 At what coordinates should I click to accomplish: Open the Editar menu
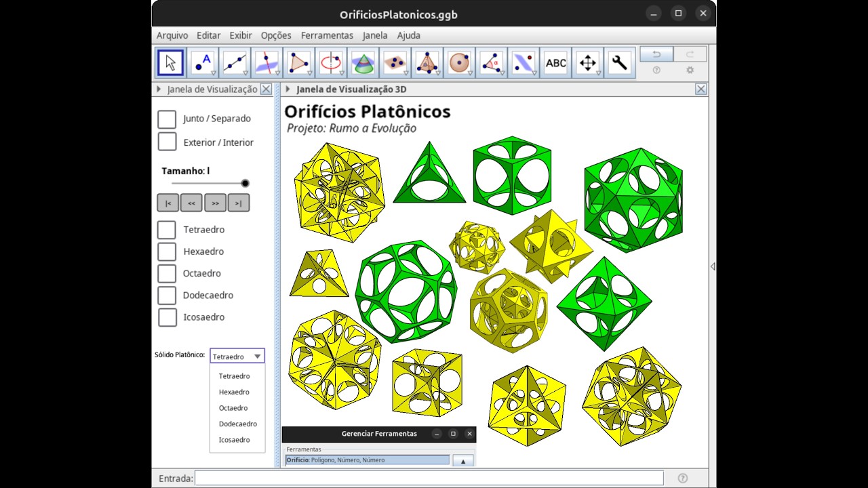(x=209, y=35)
